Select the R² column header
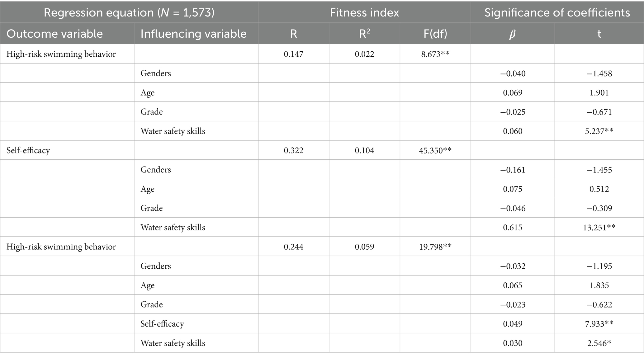The width and height of the screenshot is (644, 358). tap(364, 34)
